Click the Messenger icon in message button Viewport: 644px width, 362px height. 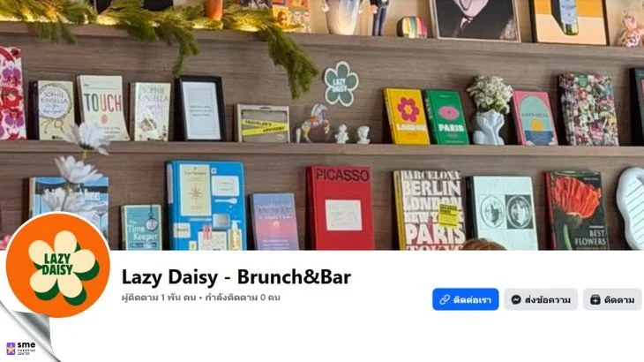pos(516,300)
